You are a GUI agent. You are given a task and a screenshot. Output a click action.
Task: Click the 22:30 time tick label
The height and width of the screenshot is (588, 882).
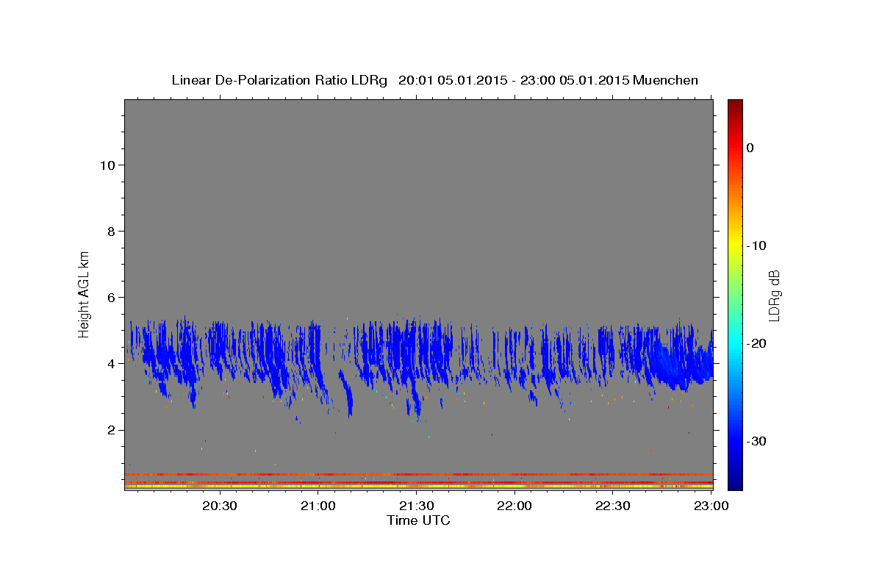coord(612,506)
